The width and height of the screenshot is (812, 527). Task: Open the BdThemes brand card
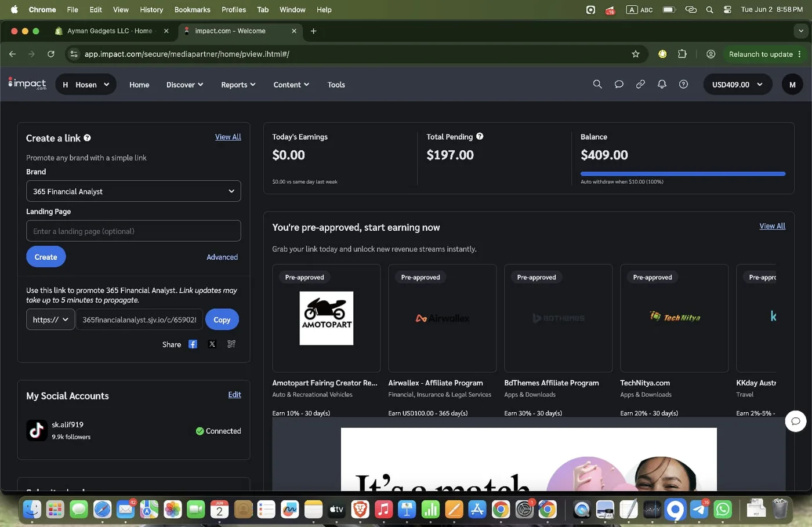(558, 318)
